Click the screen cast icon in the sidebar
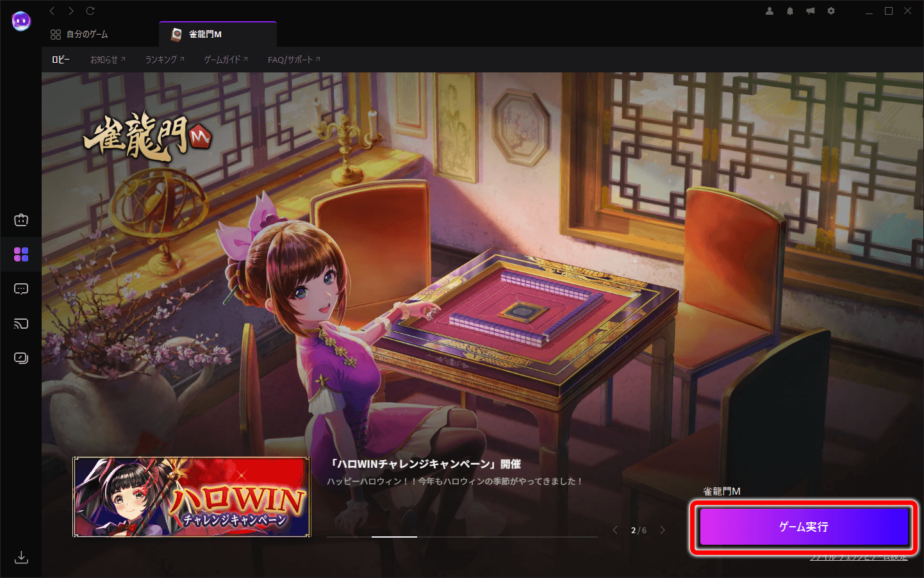Viewport: 924px width, 578px height. click(x=21, y=324)
